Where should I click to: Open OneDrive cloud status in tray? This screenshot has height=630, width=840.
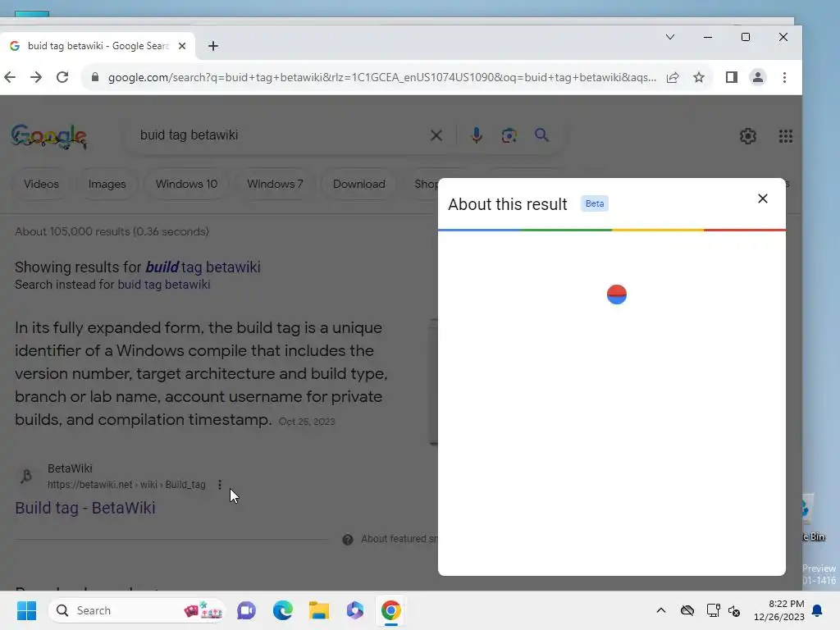click(x=687, y=610)
